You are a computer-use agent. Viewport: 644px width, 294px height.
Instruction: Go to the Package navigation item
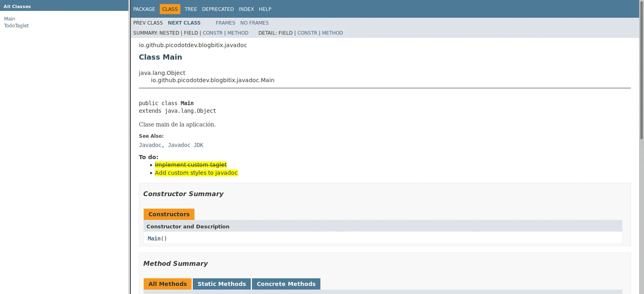(144, 9)
